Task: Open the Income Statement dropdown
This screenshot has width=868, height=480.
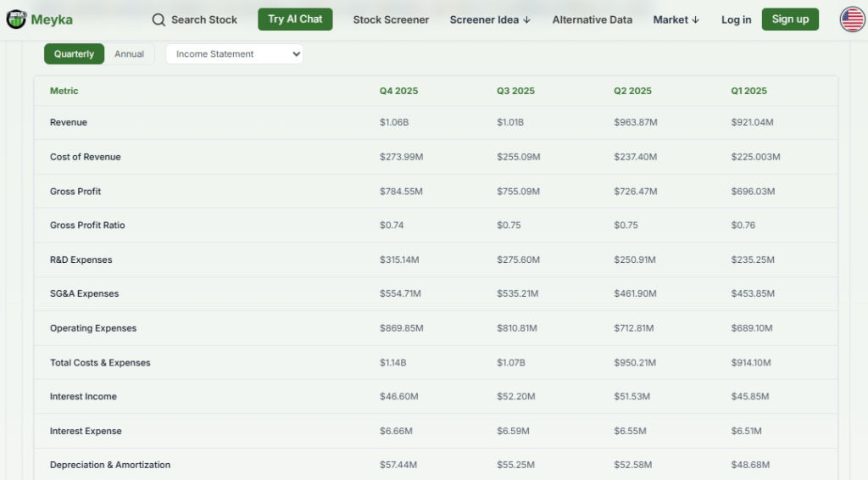Action: (x=234, y=54)
